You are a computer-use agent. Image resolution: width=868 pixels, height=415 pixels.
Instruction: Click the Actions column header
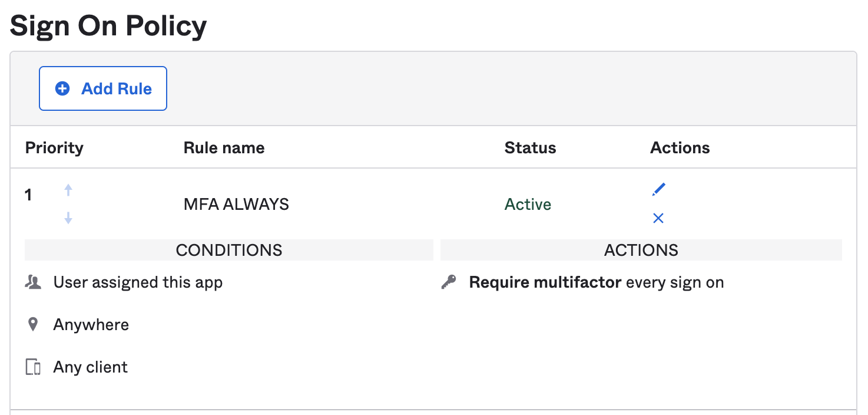click(680, 147)
